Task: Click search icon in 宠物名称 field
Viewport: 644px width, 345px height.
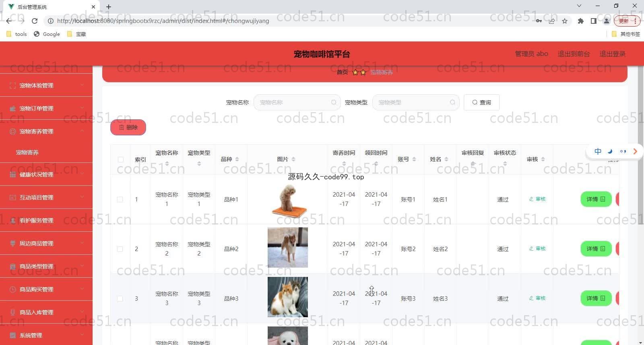Action: pos(334,102)
